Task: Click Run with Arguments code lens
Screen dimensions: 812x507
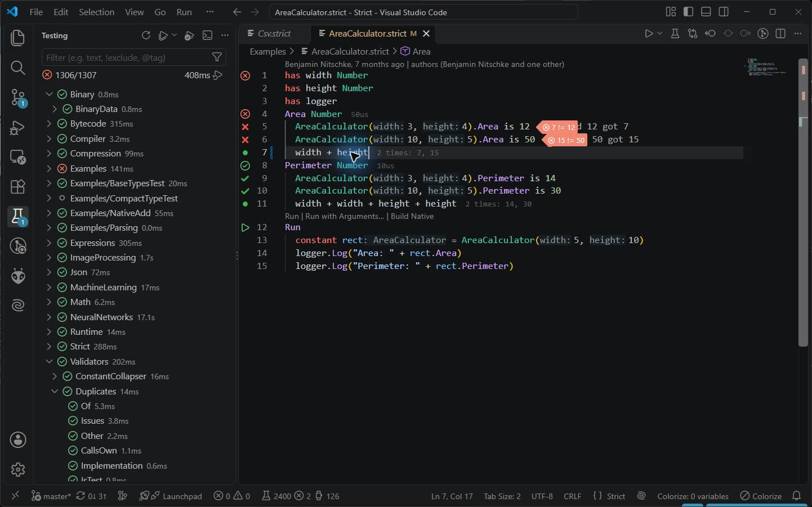Action: 345,216
